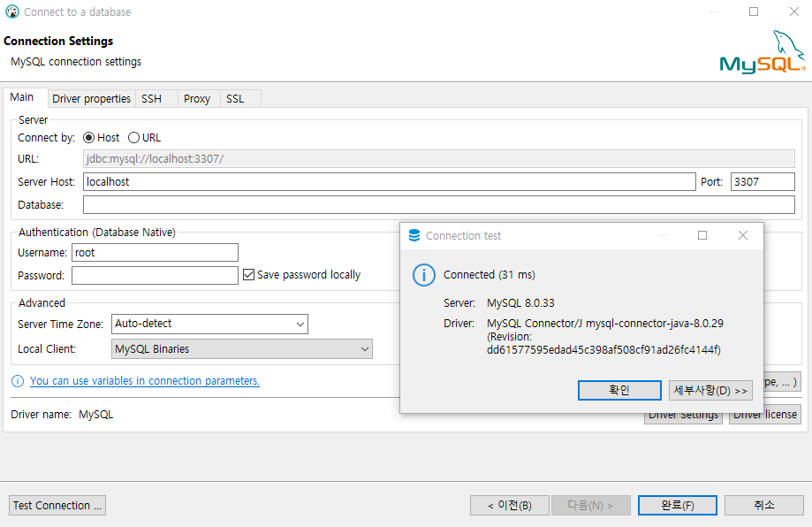The height and width of the screenshot is (527, 812).
Task: Click the Password input field
Action: coord(155,276)
